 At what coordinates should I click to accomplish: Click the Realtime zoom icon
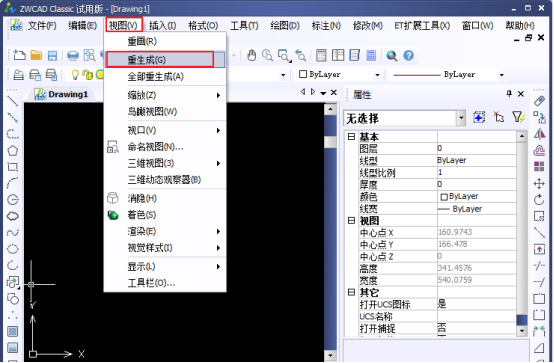coord(267,55)
